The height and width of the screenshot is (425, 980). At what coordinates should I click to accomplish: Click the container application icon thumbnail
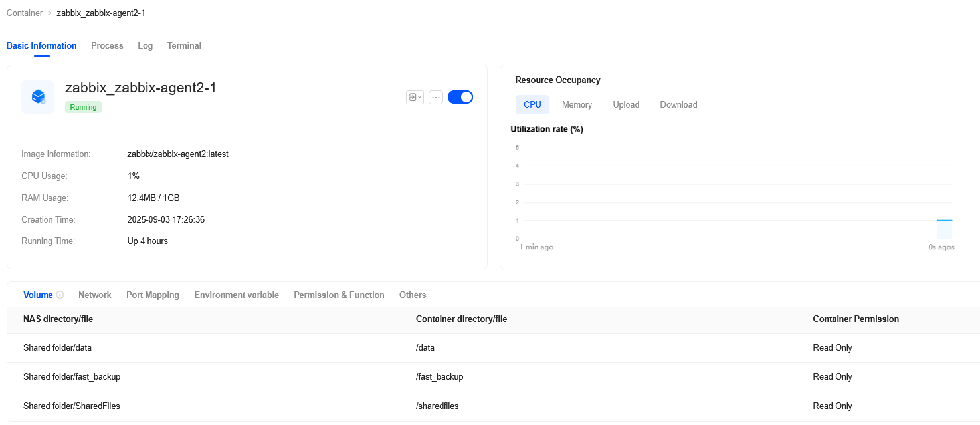pyautogui.click(x=37, y=96)
